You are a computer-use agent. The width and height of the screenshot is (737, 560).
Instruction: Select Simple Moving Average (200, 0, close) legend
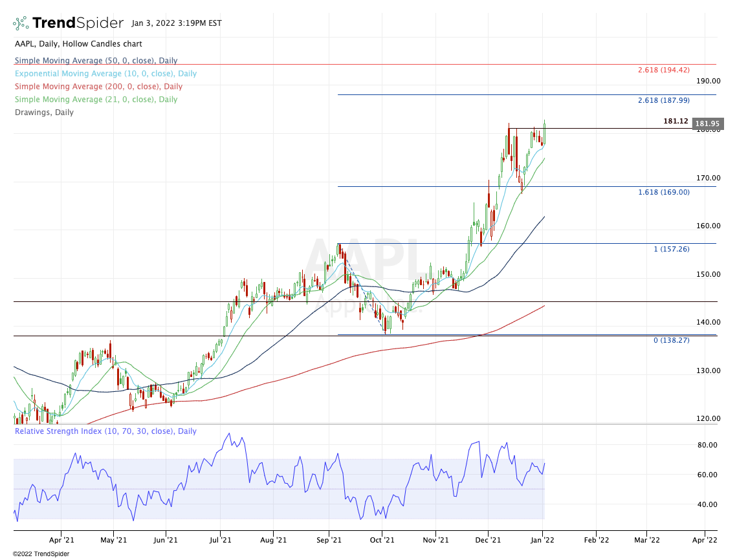(x=98, y=87)
